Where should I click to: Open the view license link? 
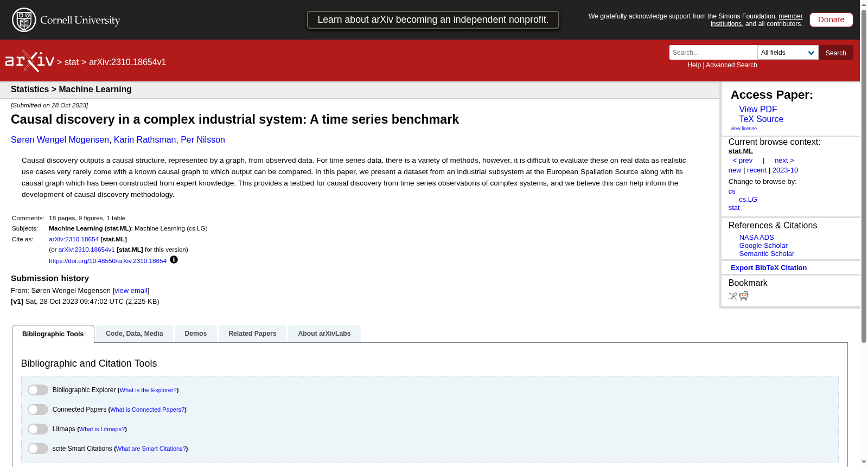pos(744,129)
